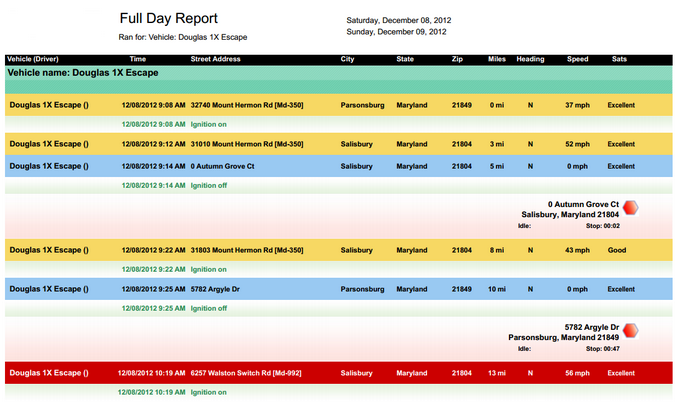
Task: Click the Good satellite rating
Action: tap(617, 250)
